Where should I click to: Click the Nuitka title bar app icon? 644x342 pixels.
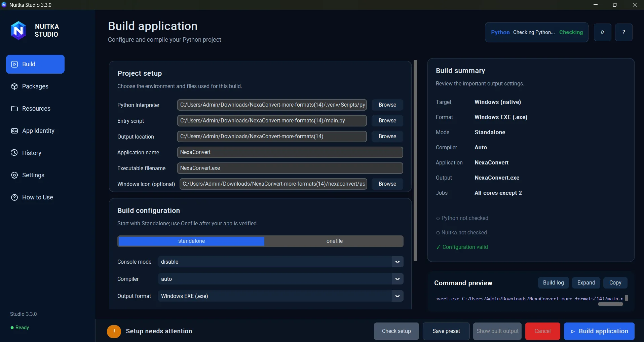click(x=4, y=5)
